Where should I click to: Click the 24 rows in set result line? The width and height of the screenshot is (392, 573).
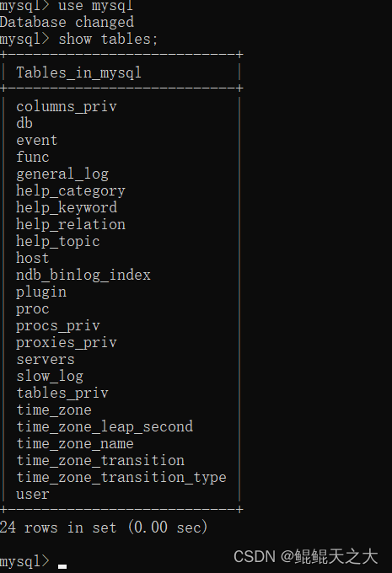pos(104,527)
